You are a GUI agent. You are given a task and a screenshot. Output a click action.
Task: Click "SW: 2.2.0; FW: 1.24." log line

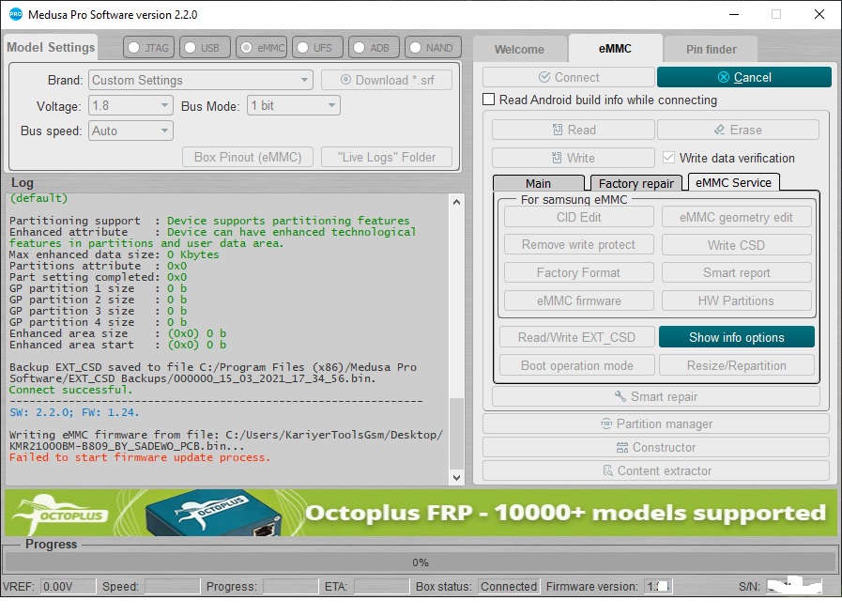[x=74, y=412]
